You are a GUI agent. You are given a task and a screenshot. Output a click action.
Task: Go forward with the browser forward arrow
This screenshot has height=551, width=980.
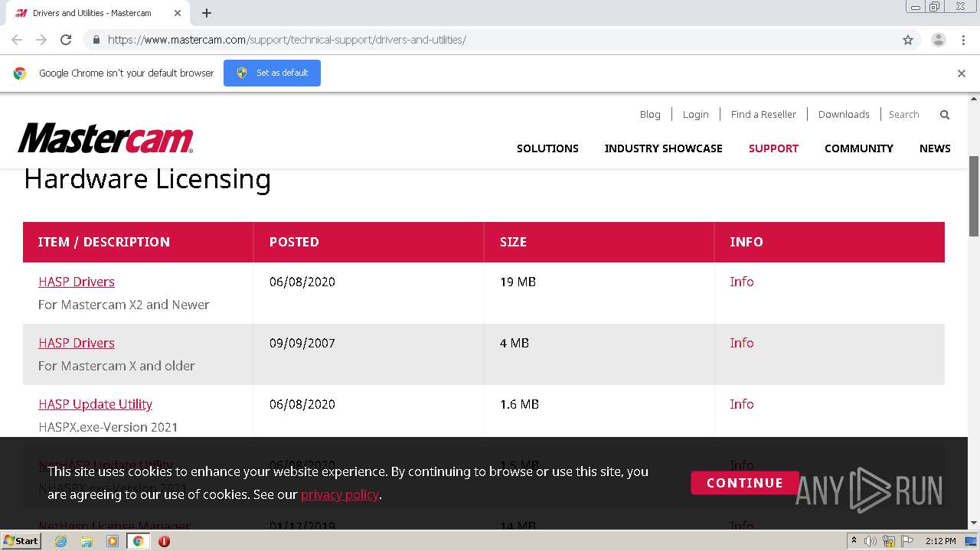tap(41, 40)
